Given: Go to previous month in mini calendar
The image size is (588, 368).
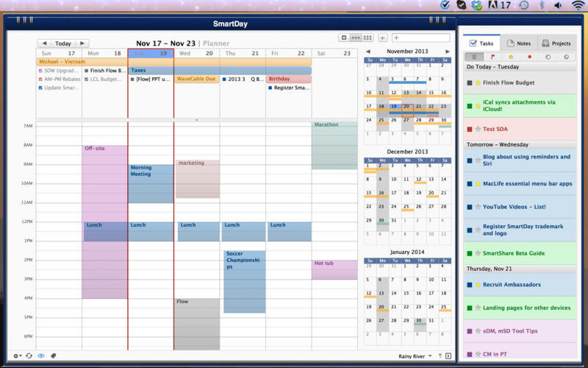Looking at the screenshot, I should 368,52.
